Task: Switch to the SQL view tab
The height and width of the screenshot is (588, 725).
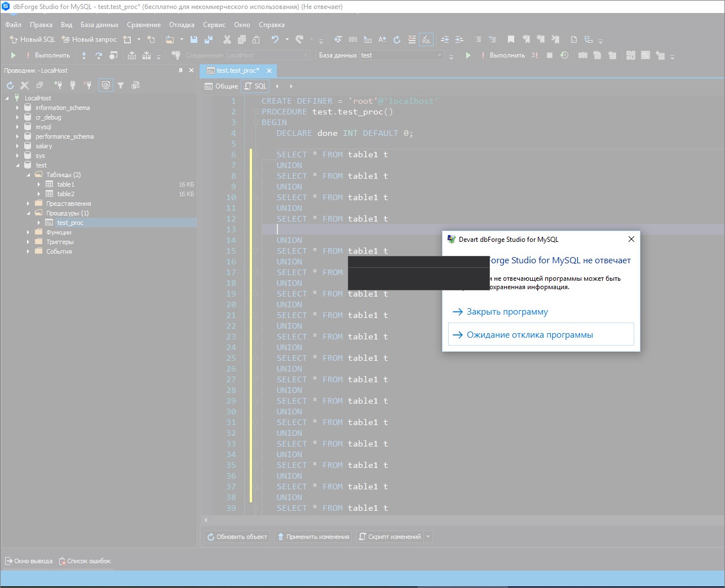Action: tap(255, 86)
